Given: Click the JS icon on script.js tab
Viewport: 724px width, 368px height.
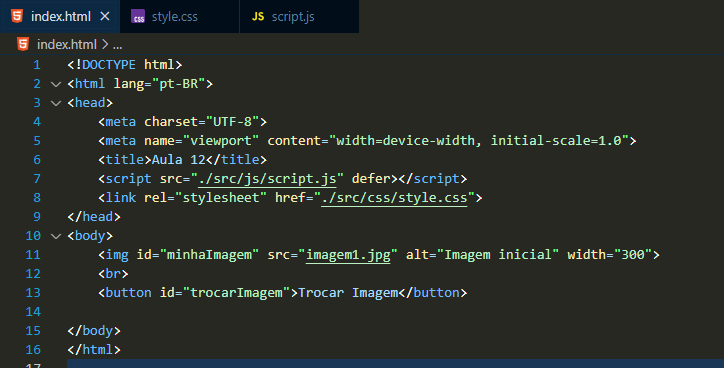Looking at the screenshot, I should (x=258, y=17).
